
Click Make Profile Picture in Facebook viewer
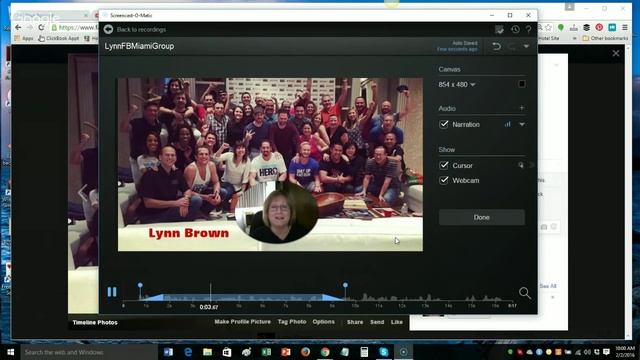(242, 322)
